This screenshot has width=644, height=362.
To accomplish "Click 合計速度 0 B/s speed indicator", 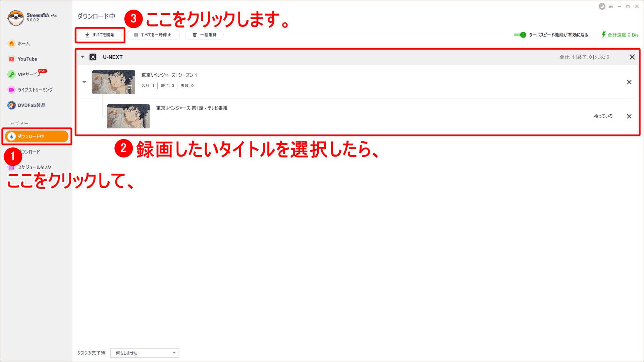I will pyautogui.click(x=620, y=35).
